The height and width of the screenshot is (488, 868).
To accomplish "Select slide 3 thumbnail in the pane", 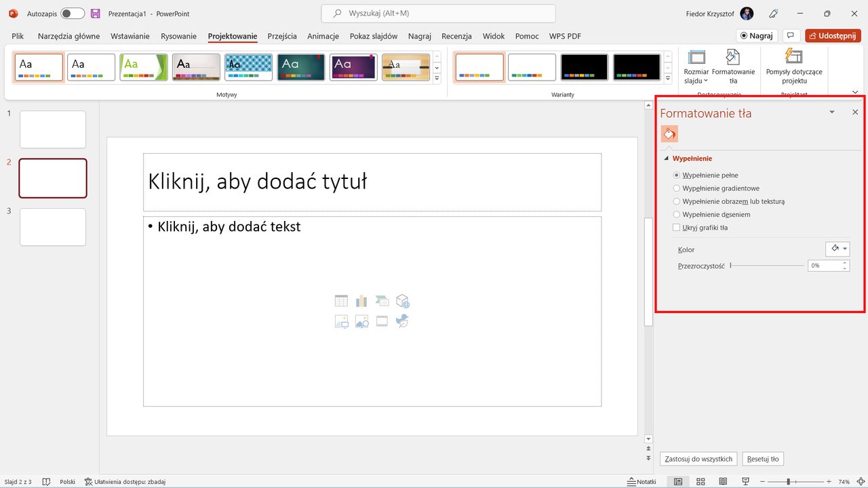I will [52, 227].
